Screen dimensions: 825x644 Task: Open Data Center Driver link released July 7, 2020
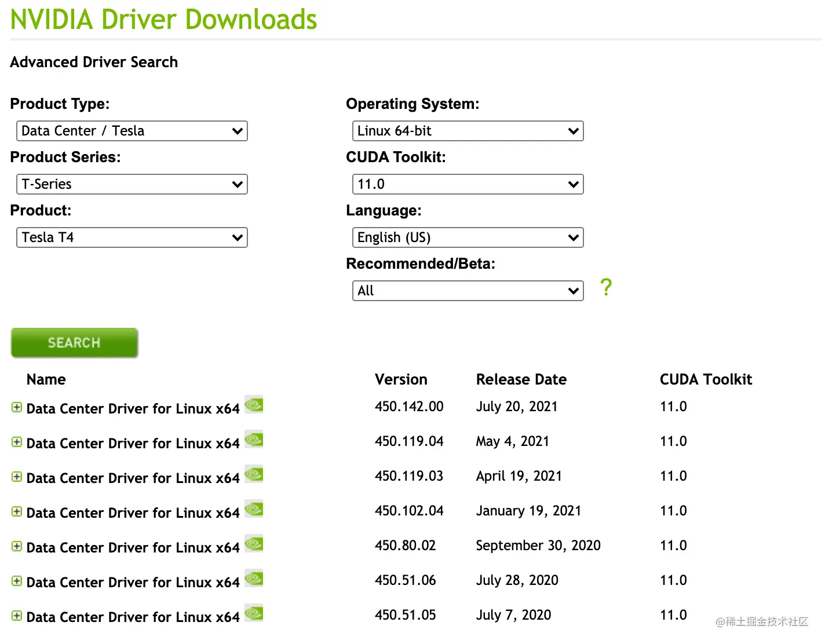133,617
